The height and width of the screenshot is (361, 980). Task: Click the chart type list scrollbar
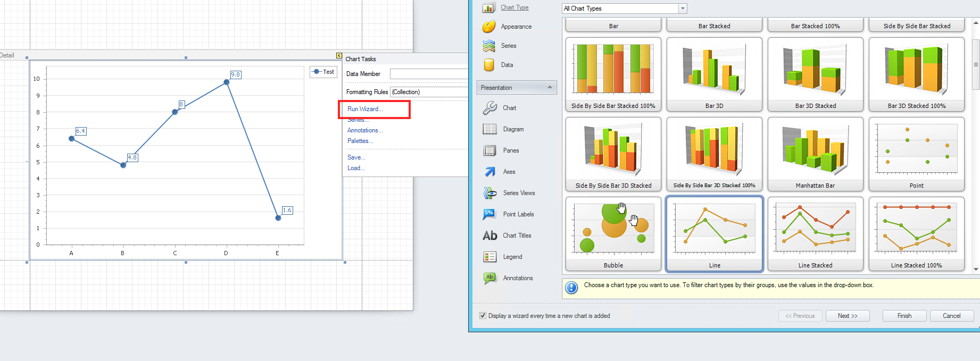(x=976, y=64)
